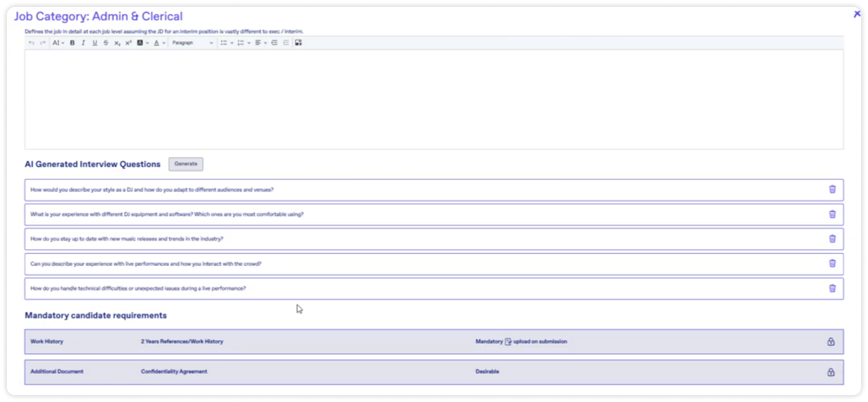Delete the DJ style question

pos(832,189)
